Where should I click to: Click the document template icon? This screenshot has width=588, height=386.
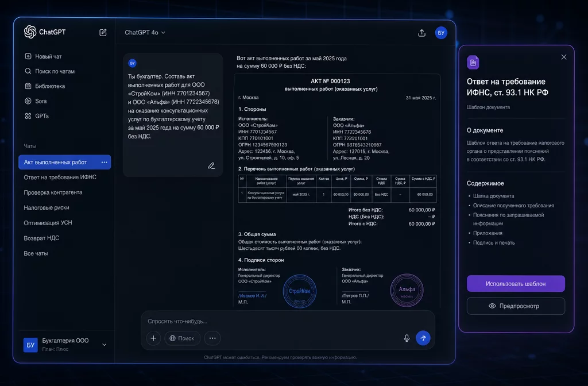pyautogui.click(x=473, y=62)
